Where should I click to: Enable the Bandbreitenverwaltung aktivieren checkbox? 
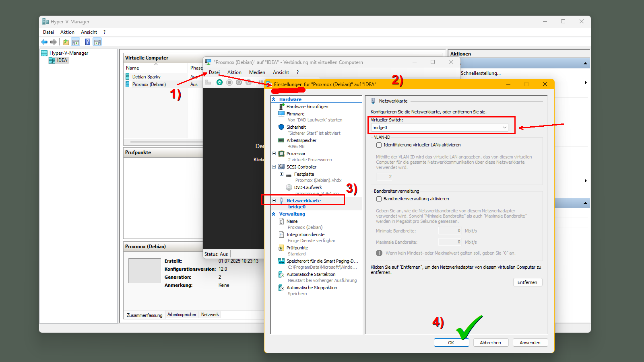pyautogui.click(x=379, y=199)
